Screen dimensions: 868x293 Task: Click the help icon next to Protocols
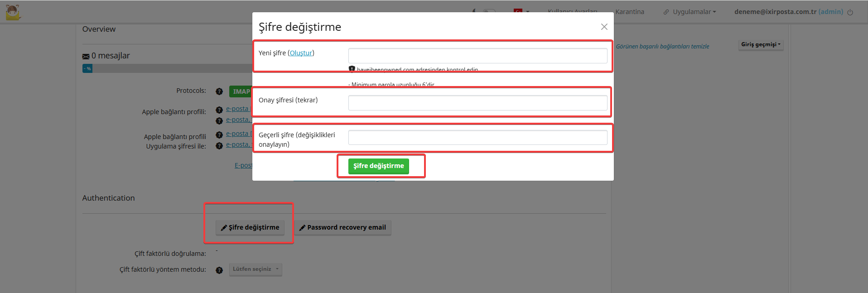click(x=219, y=91)
